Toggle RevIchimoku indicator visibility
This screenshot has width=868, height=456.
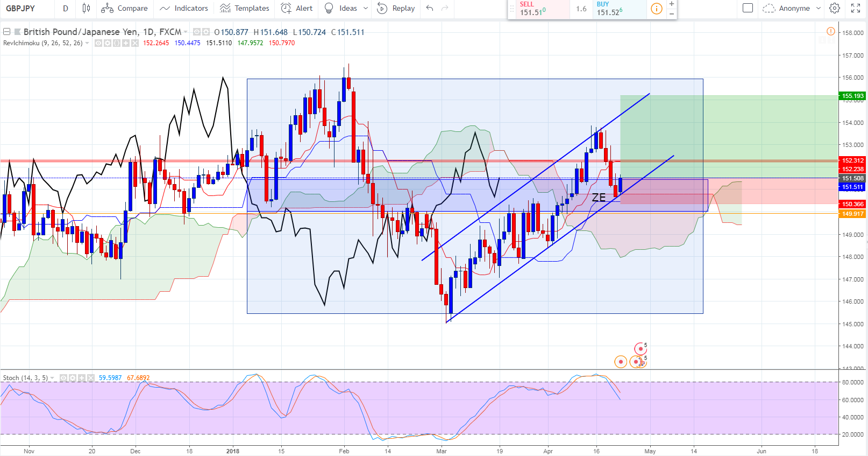98,43
